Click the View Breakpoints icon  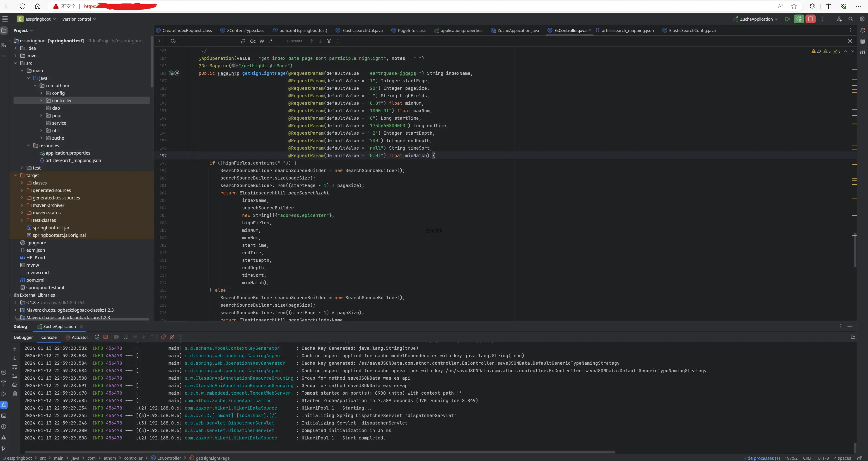coord(163,337)
